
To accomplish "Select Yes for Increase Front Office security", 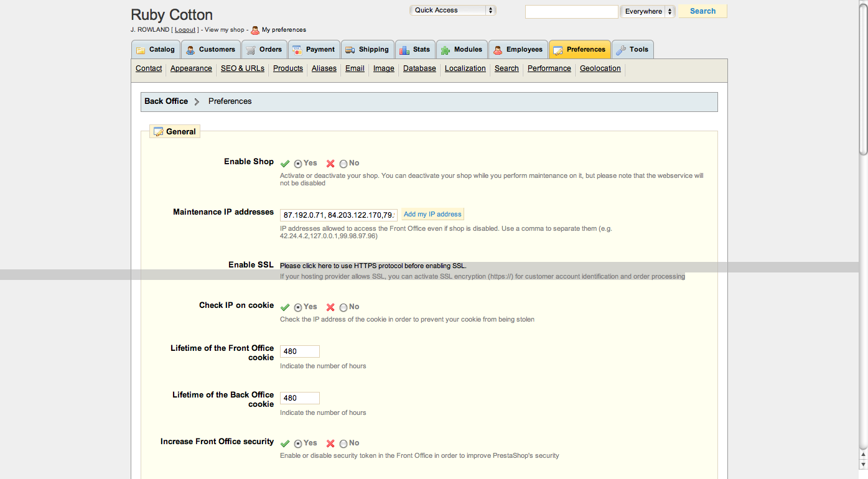I will tap(298, 444).
